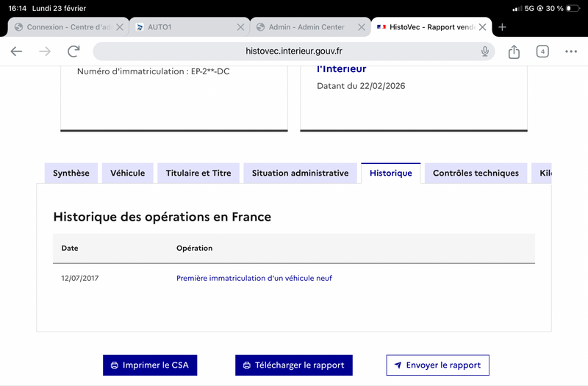The image size is (588, 386).
Task: Click the Envoyer le rapport button
Action: pos(437,365)
